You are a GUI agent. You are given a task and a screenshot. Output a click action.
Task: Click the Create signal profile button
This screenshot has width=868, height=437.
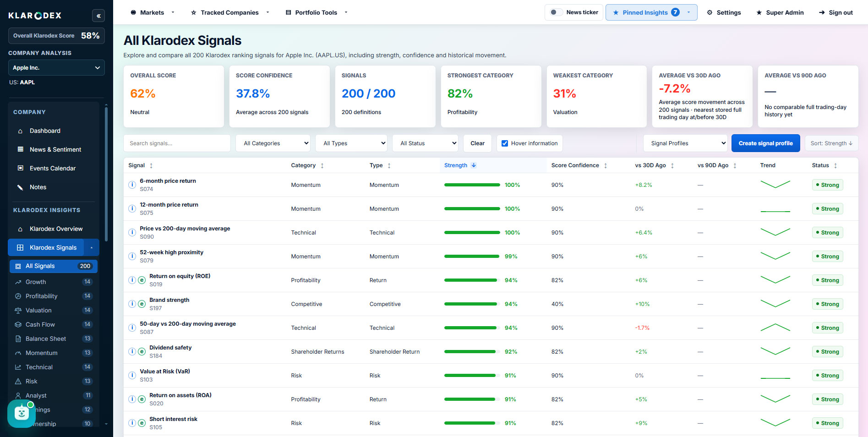pos(765,143)
